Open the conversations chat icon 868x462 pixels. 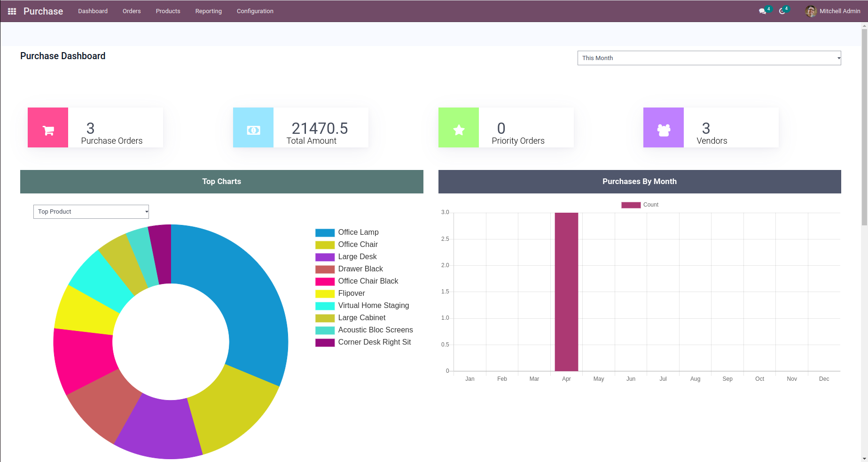pyautogui.click(x=762, y=11)
